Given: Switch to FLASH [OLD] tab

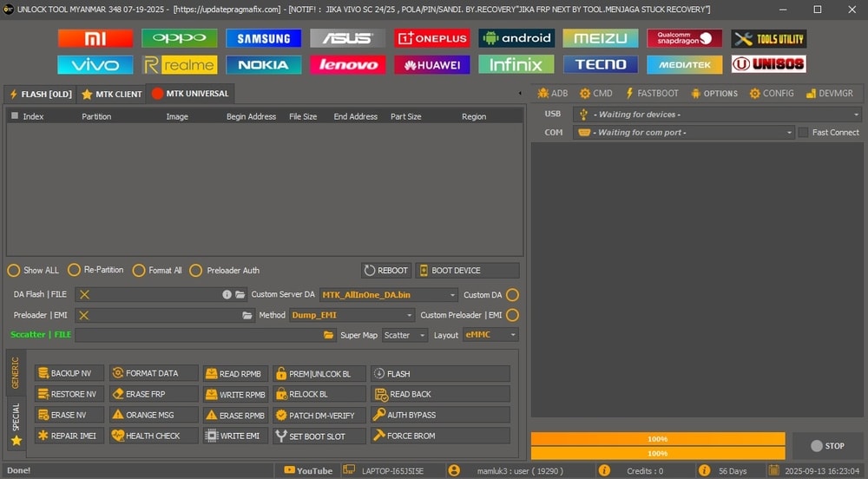Looking at the screenshot, I should click(41, 94).
